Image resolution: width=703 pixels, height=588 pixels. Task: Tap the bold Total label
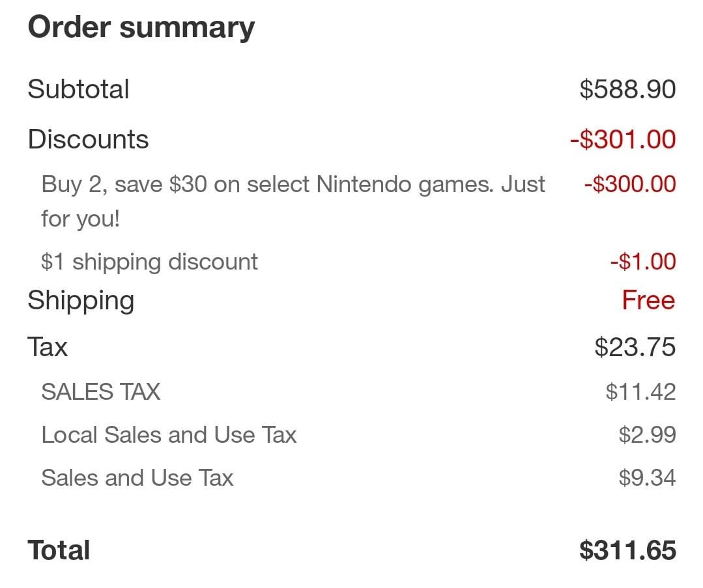pos(59,550)
